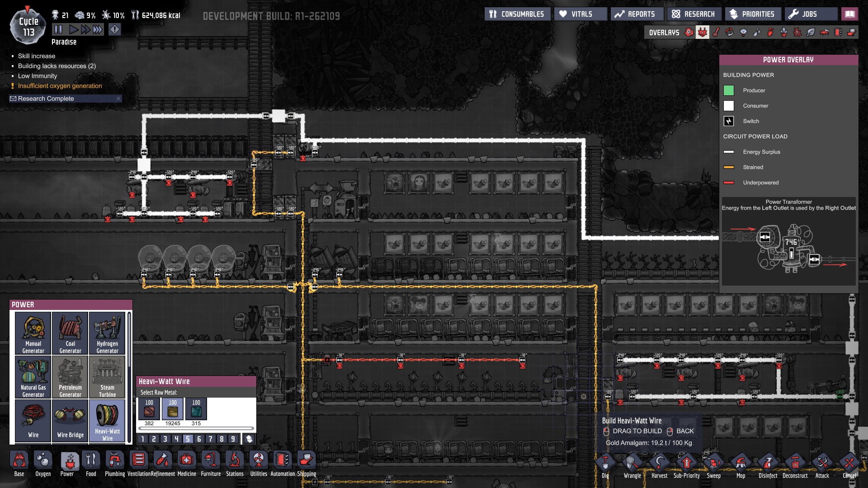Image resolution: width=868 pixels, height=488 pixels.
Task: Select the Gold Amalgam material swatch
Action: pyautogui.click(x=173, y=409)
